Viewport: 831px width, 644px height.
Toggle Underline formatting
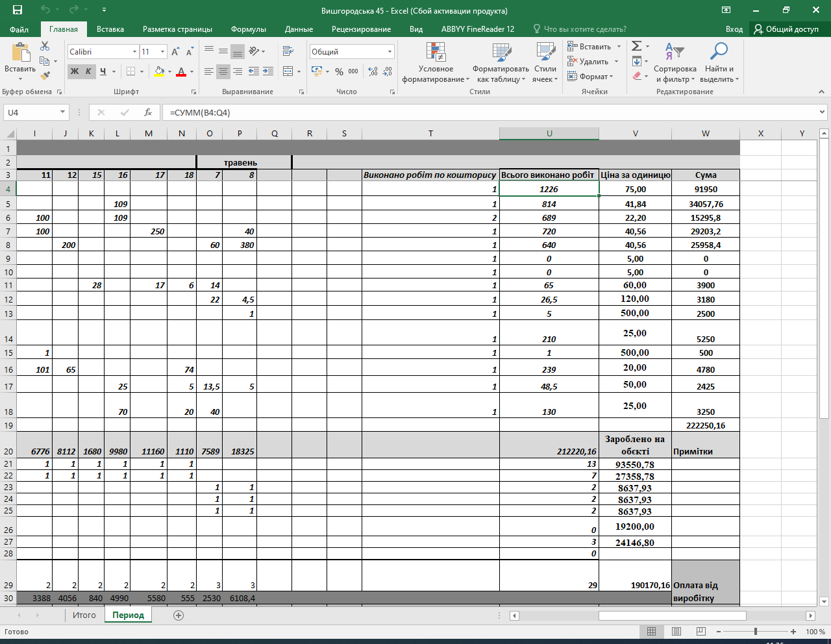coord(103,71)
